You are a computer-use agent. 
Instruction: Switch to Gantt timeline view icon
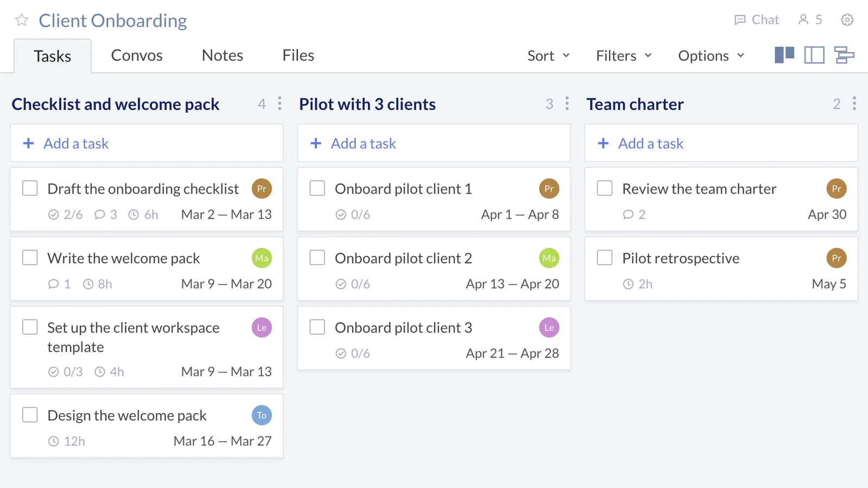tap(844, 55)
